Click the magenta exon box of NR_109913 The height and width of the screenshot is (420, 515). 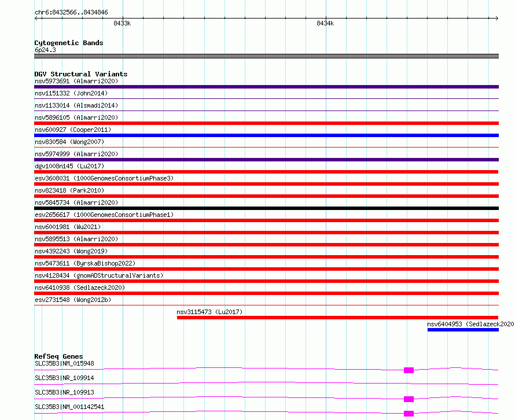pos(409,399)
